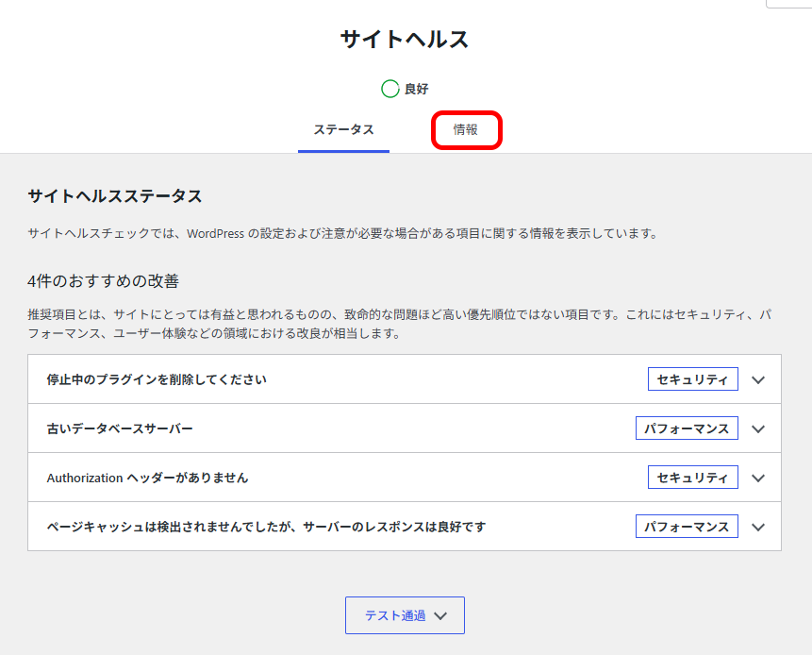Click the chevron inside テスト通過 button
Screen dimensions: 812x655
[x=440, y=616]
